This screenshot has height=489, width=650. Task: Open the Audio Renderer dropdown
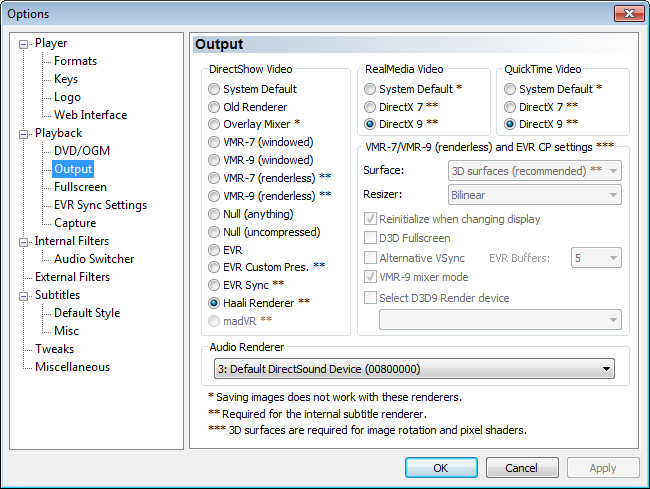coord(414,369)
